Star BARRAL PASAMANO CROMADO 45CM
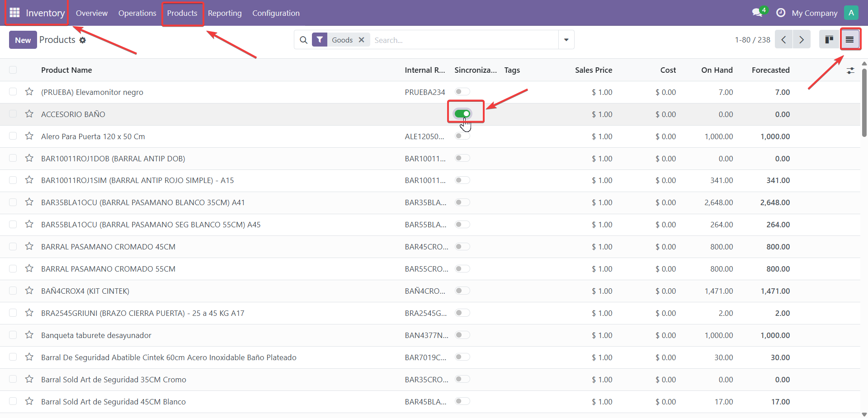 [x=29, y=246]
